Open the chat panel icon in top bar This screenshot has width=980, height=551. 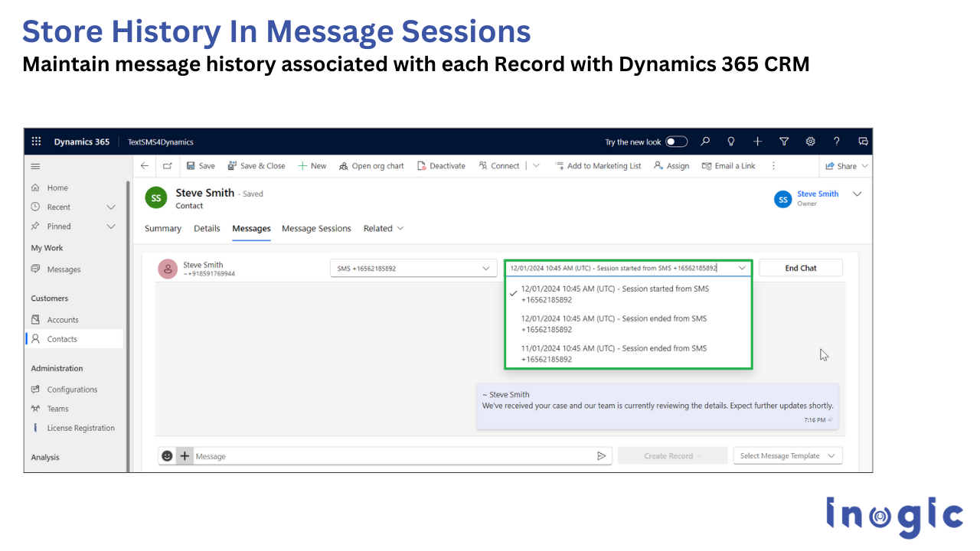863,142
